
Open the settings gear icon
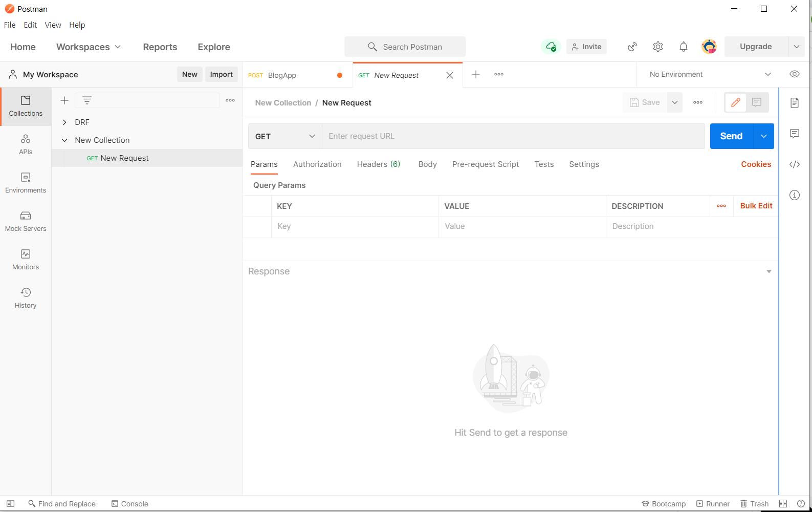[658, 47]
